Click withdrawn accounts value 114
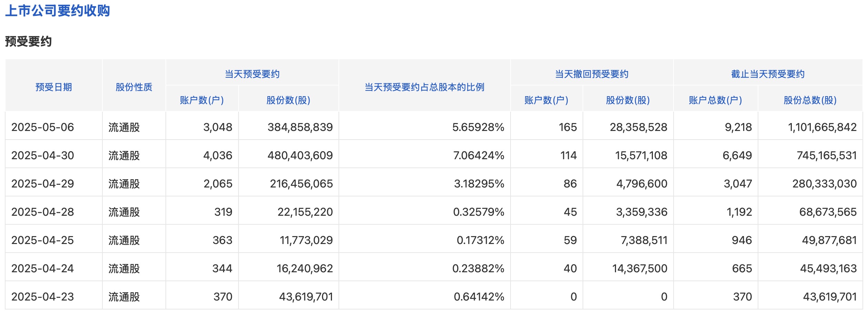The image size is (868, 315). coord(569,155)
